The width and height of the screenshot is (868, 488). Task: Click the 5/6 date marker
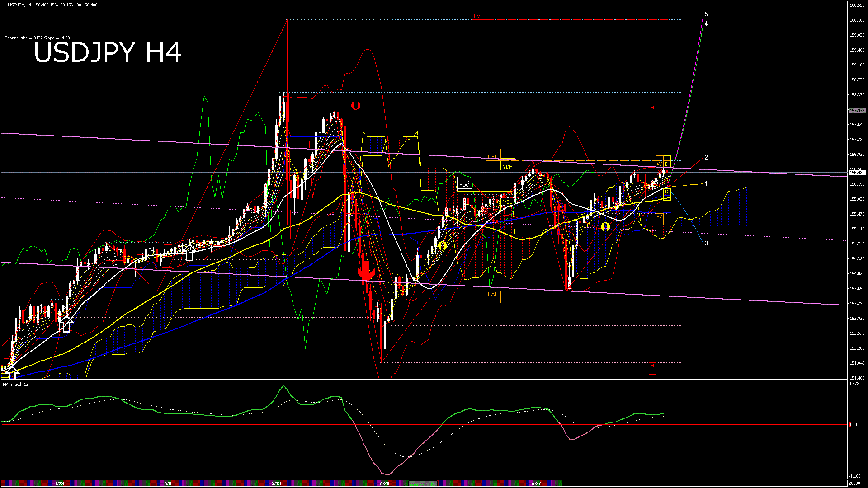pos(168,483)
